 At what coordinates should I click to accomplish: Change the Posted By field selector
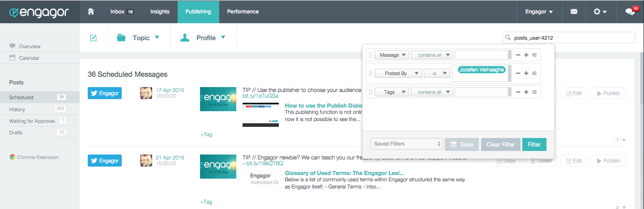coord(398,73)
